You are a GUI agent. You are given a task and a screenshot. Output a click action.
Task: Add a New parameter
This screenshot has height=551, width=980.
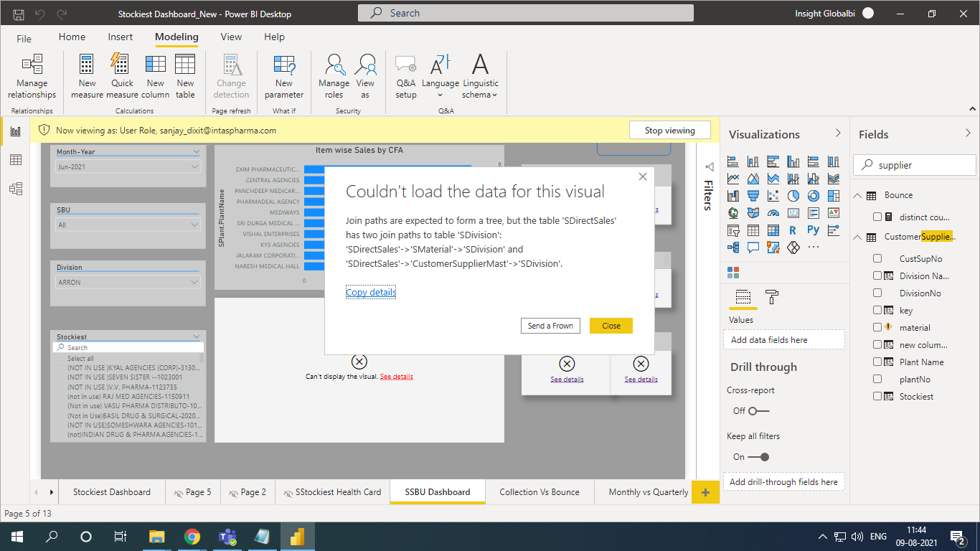coord(284,77)
